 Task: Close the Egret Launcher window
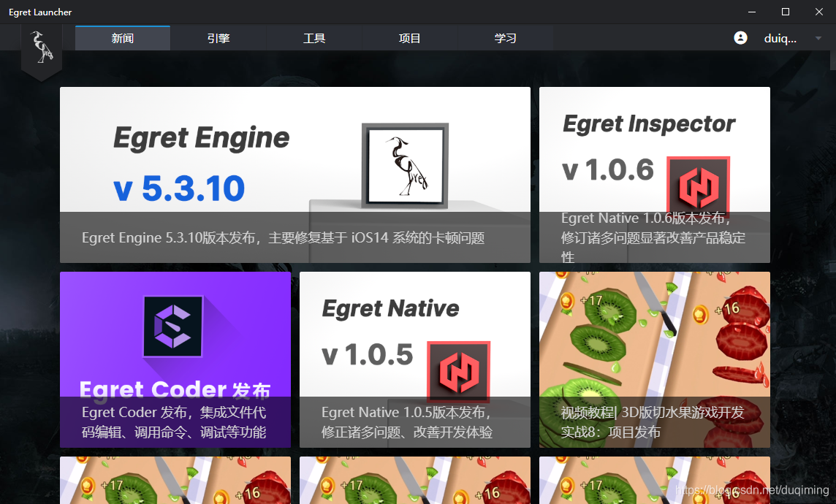819,12
